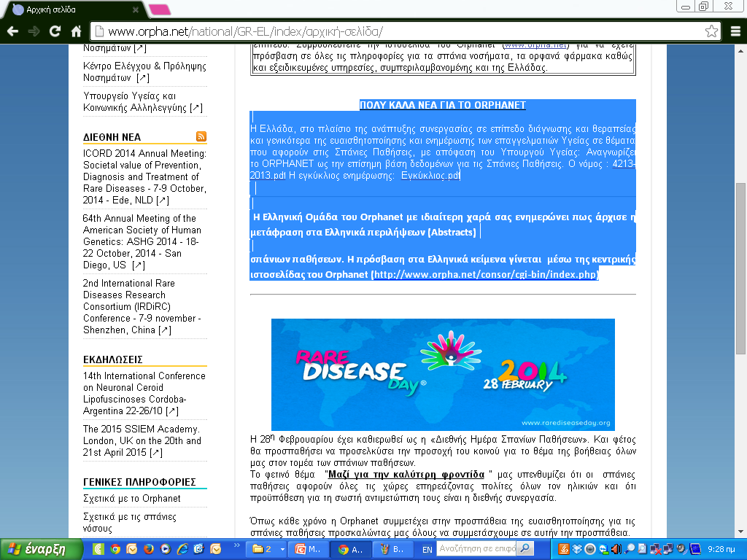
Task: Click the browser forward arrow
Action: 34,31
